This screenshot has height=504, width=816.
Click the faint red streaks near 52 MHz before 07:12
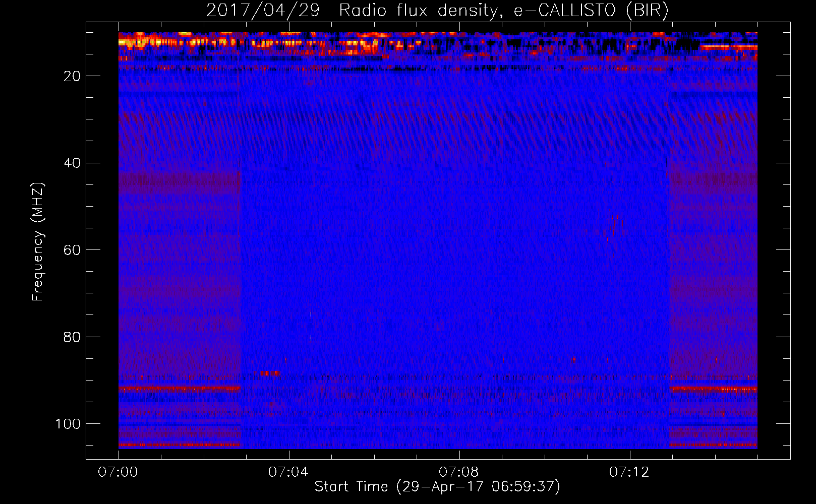click(x=614, y=225)
